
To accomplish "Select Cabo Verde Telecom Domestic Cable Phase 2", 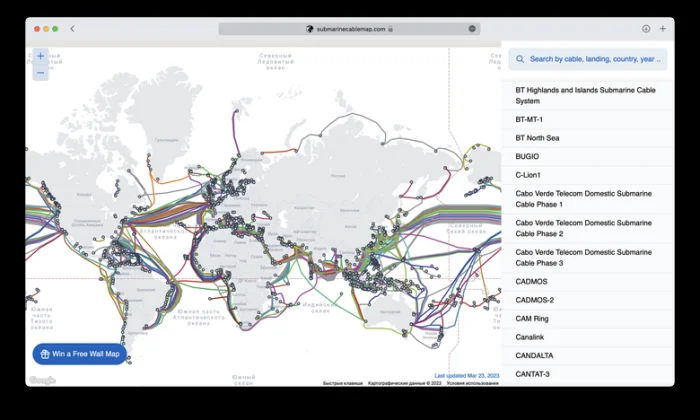I will coord(588,228).
